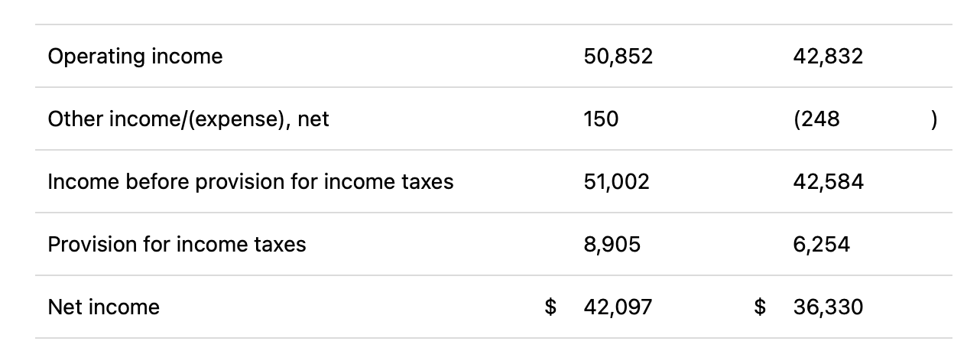Click the (248 other expense value
This screenshot has width=980, height=364.
(817, 119)
